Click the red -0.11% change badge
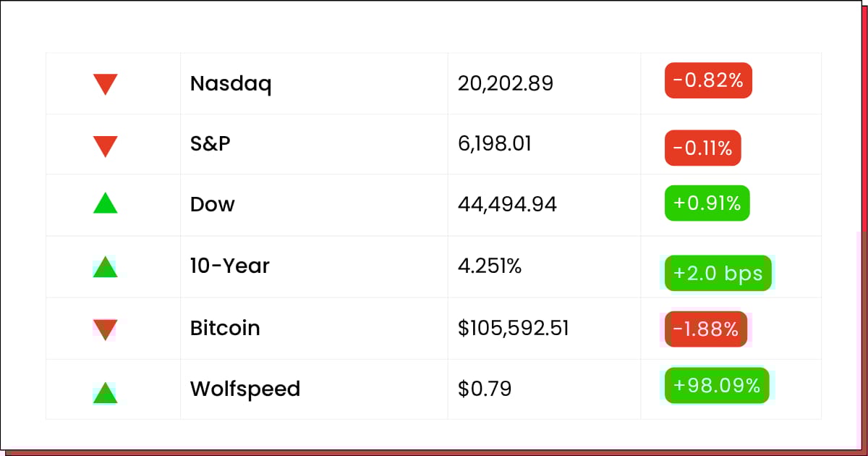 pyautogui.click(x=702, y=148)
